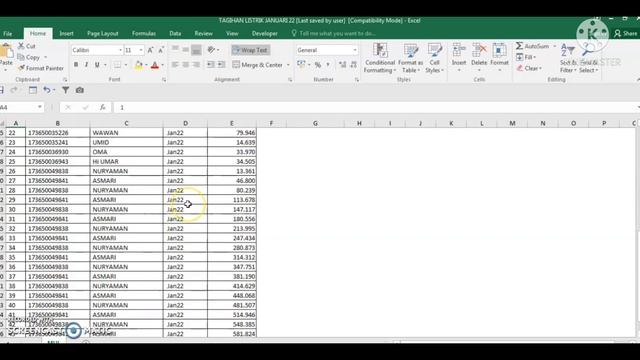The width and height of the screenshot is (640, 360).
Task: Increase font size with the large A
Action: point(150,50)
